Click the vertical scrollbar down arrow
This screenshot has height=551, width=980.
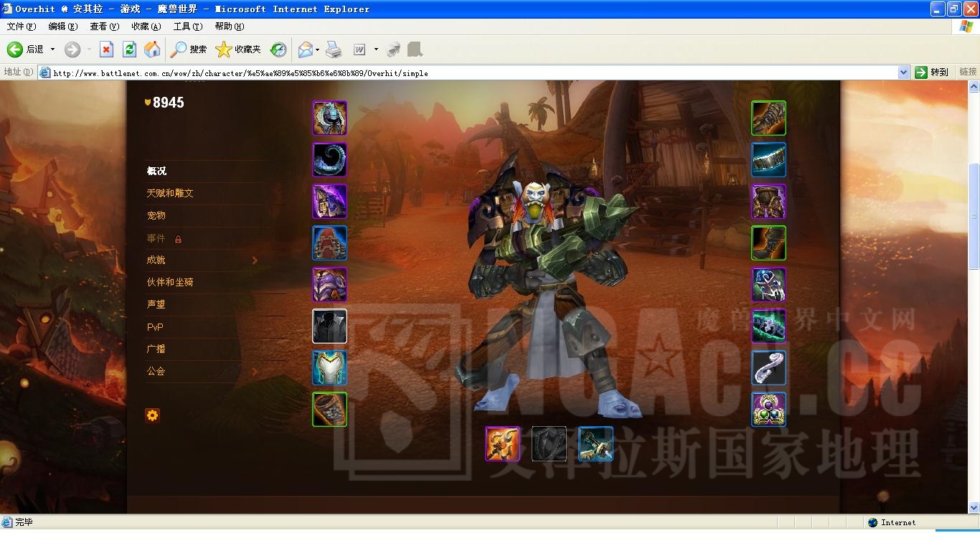[974, 507]
